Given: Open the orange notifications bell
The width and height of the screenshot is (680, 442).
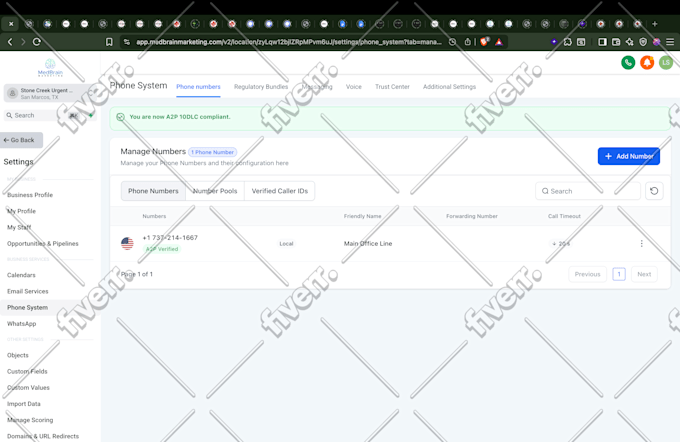Looking at the screenshot, I should (647, 62).
